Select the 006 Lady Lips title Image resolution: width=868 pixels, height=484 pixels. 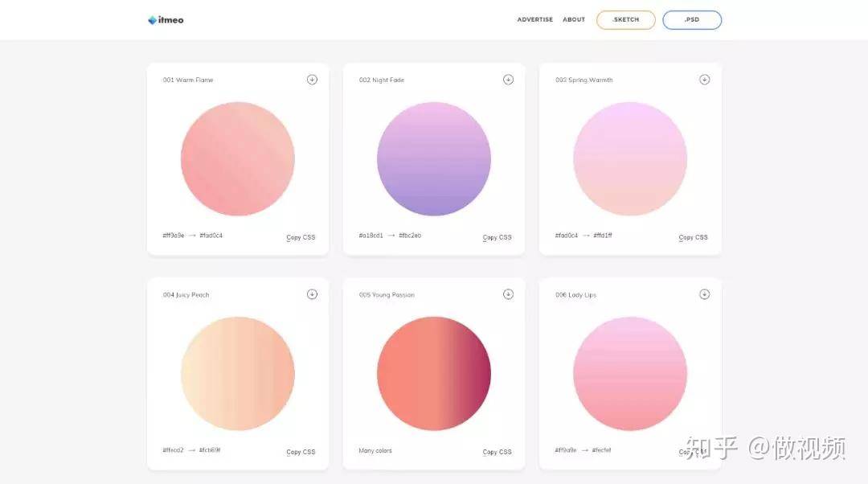(575, 294)
